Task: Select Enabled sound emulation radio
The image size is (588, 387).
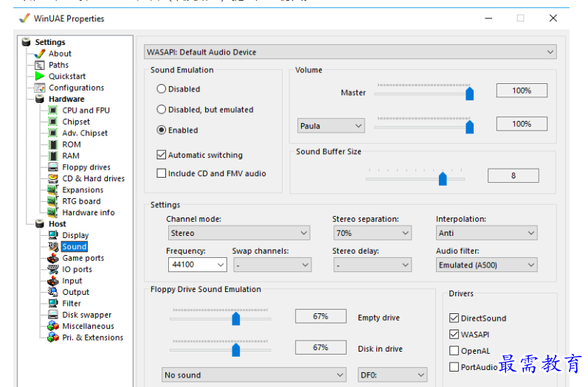Action: click(x=162, y=130)
